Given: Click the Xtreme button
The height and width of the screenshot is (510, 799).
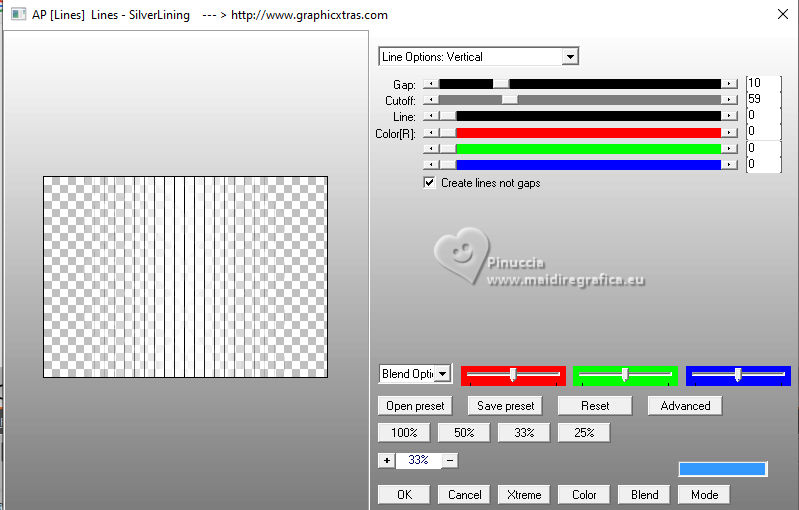Looking at the screenshot, I should (x=524, y=494).
